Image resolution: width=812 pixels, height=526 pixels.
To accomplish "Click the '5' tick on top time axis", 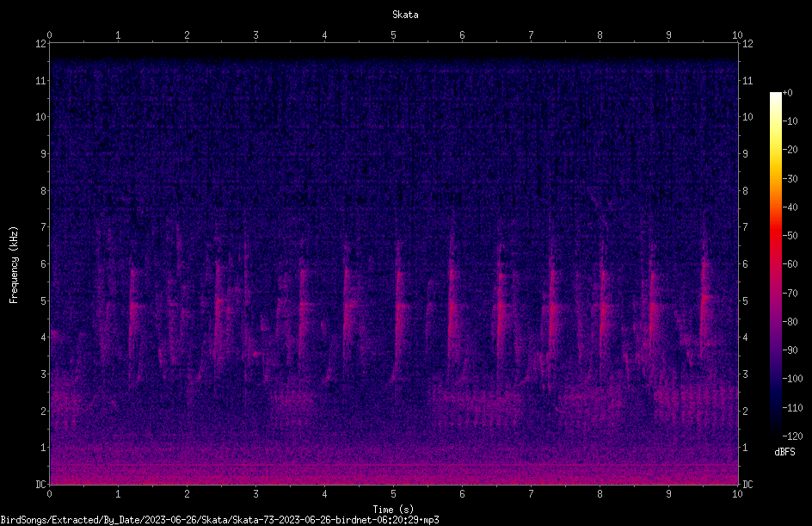I will [394, 35].
